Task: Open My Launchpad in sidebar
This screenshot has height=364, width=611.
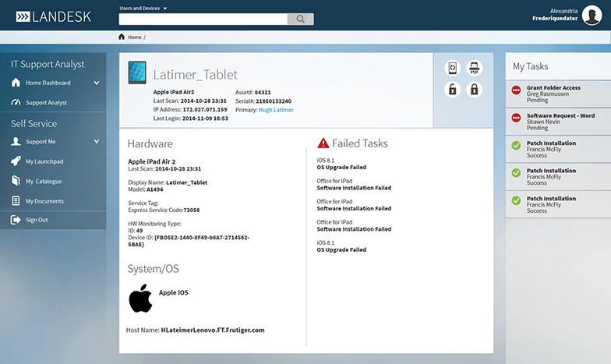Action: pos(46,161)
